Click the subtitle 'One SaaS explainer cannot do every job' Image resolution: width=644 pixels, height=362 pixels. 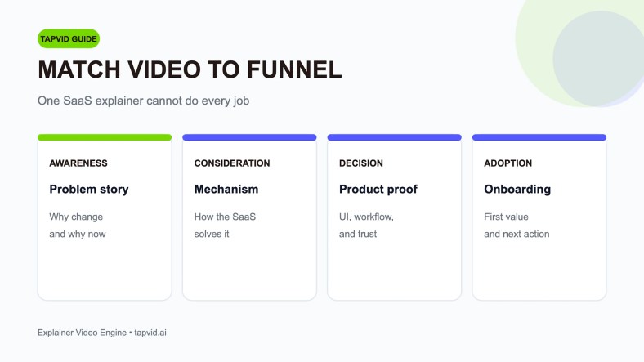143,101
